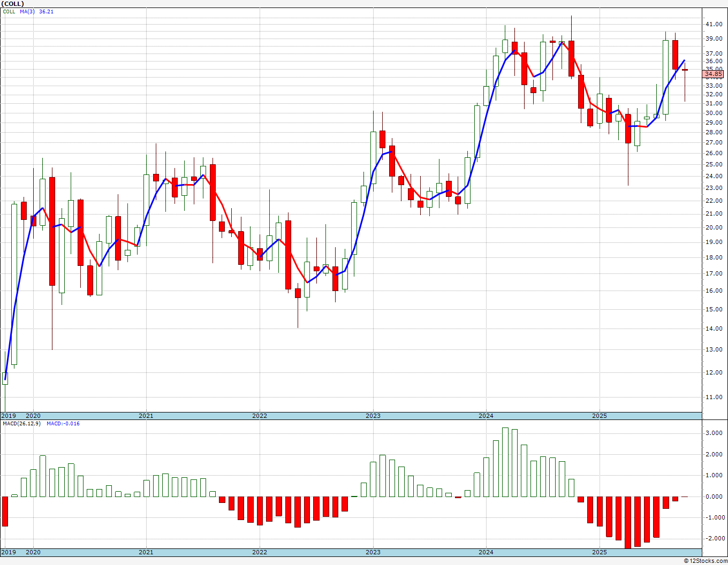Click the 2022 label on MACD timeline
This screenshot has height=565, width=728.
(x=260, y=552)
